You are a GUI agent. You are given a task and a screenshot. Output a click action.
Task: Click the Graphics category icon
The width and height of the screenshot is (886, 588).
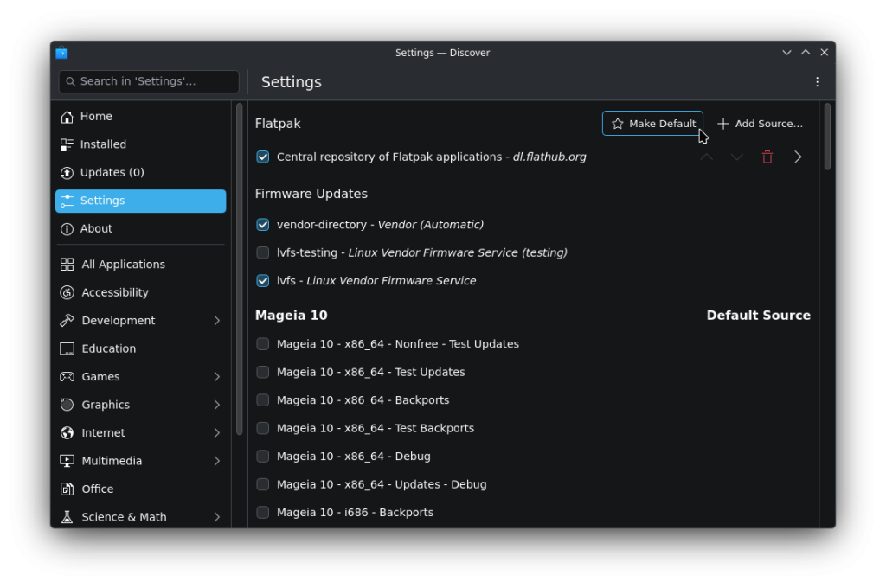click(67, 405)
